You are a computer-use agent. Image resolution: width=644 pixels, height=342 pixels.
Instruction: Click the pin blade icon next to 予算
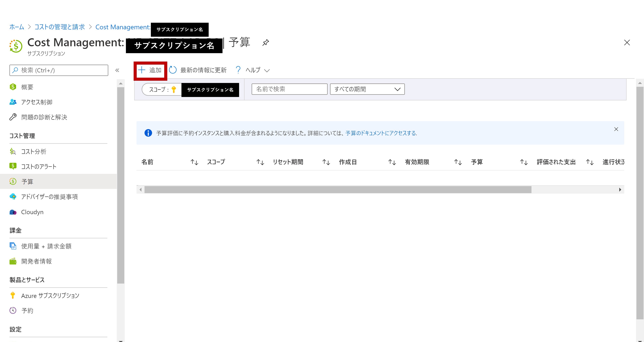265,43
